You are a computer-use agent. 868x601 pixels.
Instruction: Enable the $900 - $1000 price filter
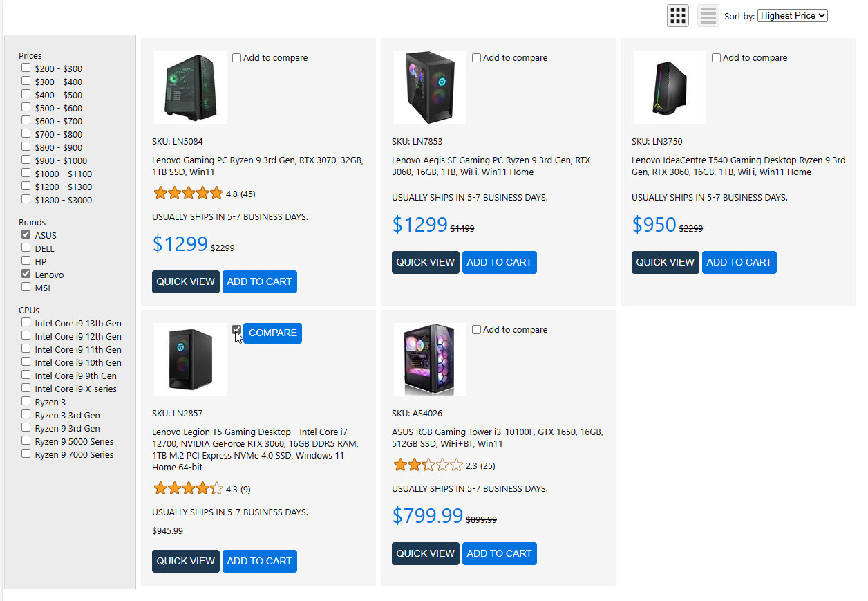[26, 160]
